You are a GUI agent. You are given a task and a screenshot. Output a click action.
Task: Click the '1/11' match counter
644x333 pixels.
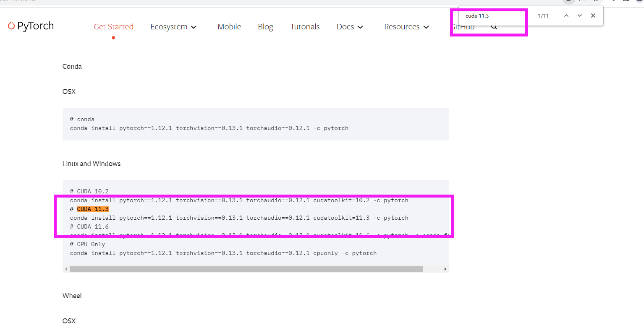[x=543, y=16]
